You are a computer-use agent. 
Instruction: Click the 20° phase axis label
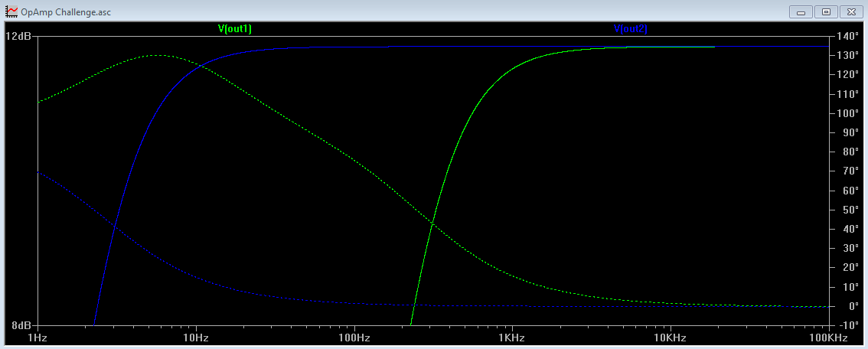pyautogui.click(x=850, y=268)
